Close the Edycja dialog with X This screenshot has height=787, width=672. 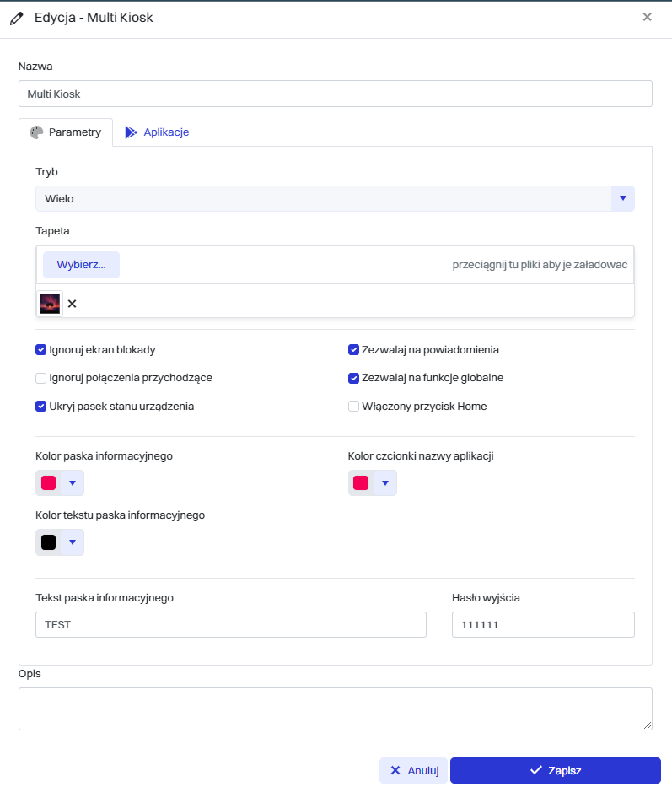point(647,17)
